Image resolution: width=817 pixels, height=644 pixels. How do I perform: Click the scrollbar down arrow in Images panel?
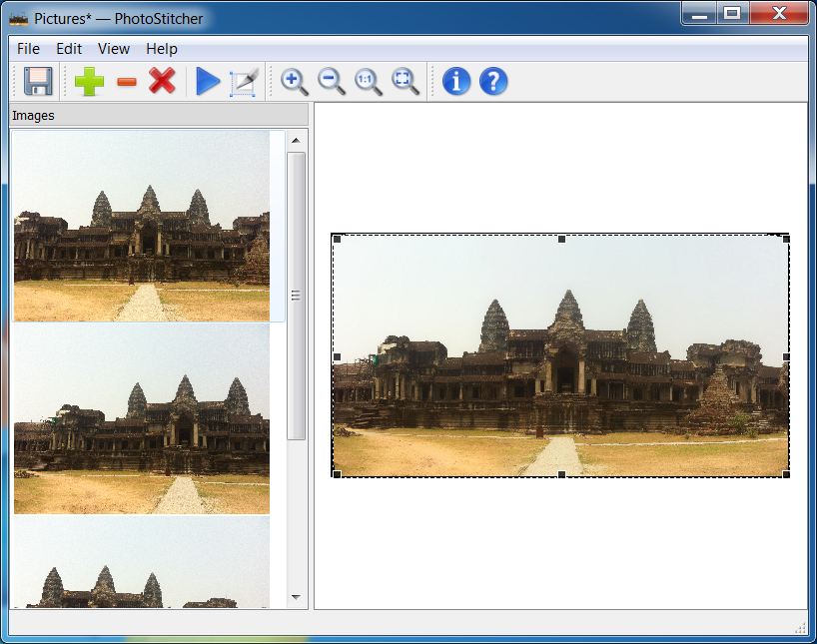click(x=296, y=595)
